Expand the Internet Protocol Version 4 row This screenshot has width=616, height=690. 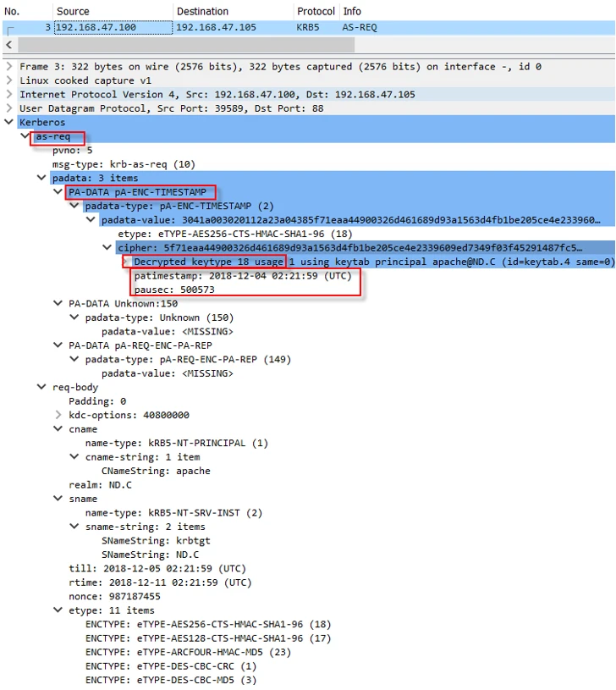[x=9, y=94]
